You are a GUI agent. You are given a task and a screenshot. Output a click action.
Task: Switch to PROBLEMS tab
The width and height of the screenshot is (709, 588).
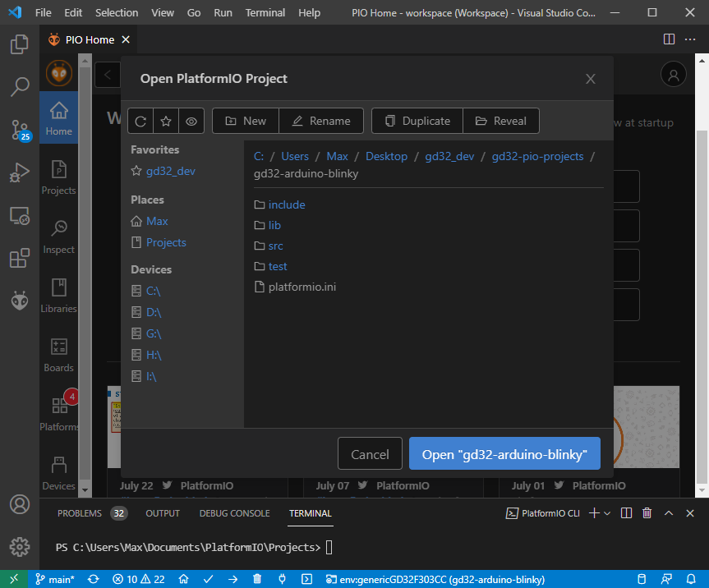click(92, 513)
